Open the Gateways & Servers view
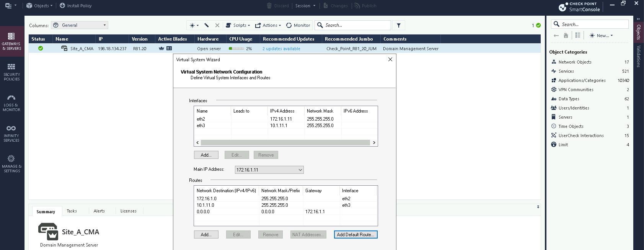Image resolution: width=644 pixels, height=250 pixels. click(11, 41)
